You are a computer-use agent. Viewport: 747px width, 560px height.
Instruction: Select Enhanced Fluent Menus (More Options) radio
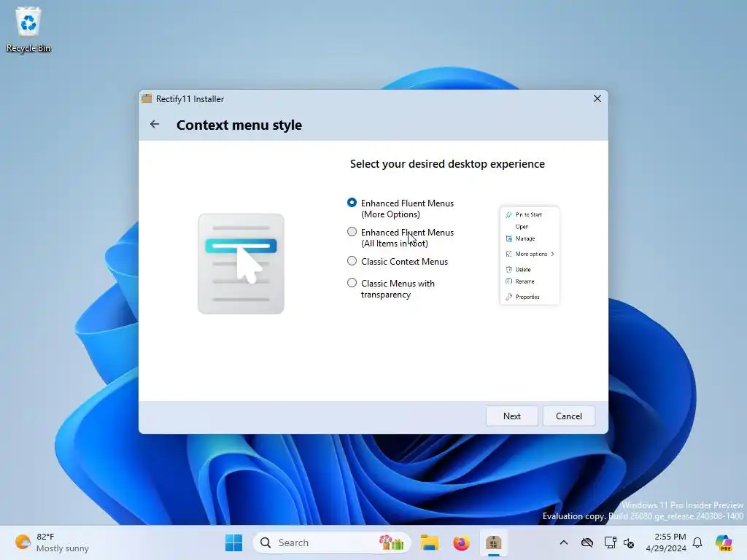[352, 203]
